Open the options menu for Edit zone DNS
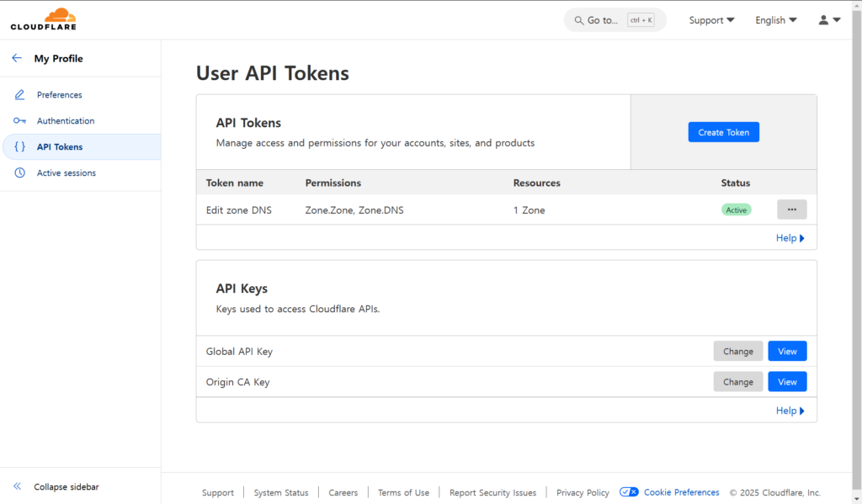862x504 pixels. click(x=791, y=210)
